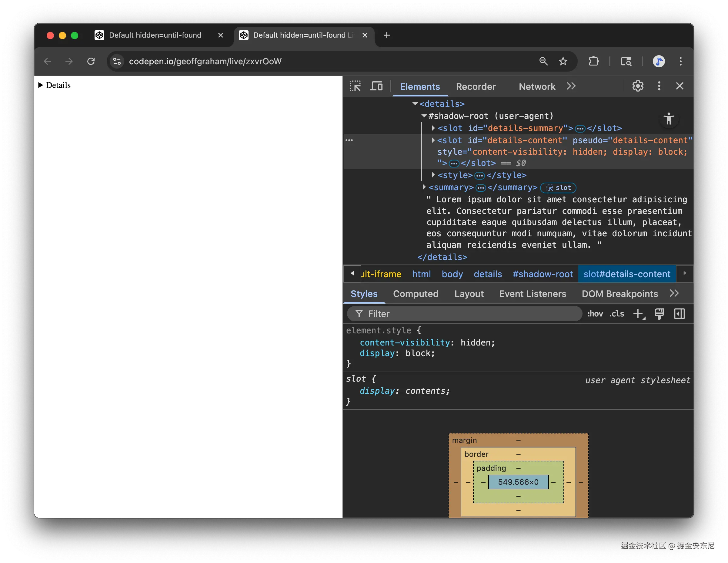Click the .cls class toggle button
The height and width of the screenshot is (563, 728).
617,314
